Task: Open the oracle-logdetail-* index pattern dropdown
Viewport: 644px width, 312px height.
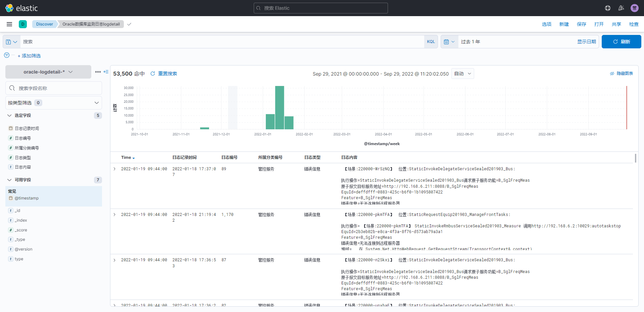Action: click(x=48, y=72)
